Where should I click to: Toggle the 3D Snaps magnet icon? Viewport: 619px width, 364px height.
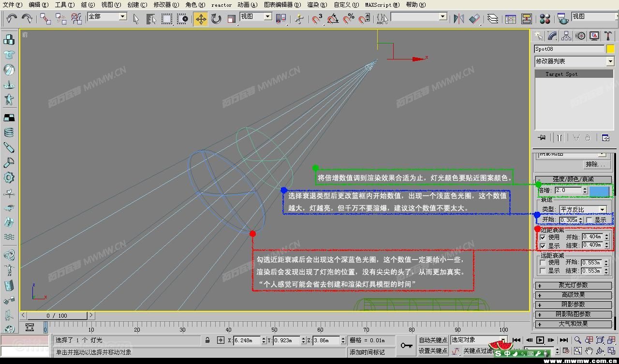tap(317, 18)
